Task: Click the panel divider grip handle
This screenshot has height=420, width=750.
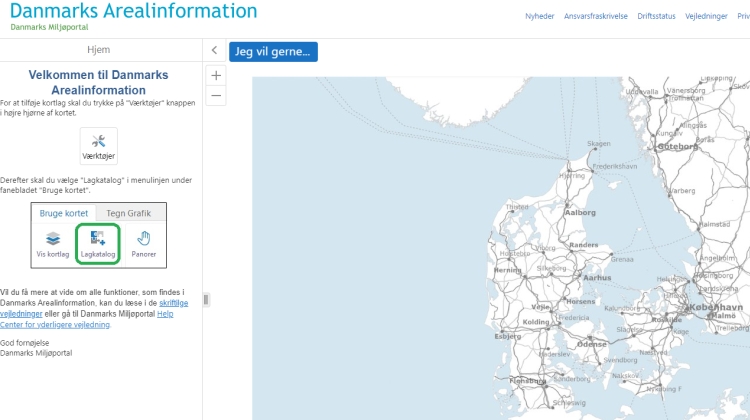Action: [206, 300]
